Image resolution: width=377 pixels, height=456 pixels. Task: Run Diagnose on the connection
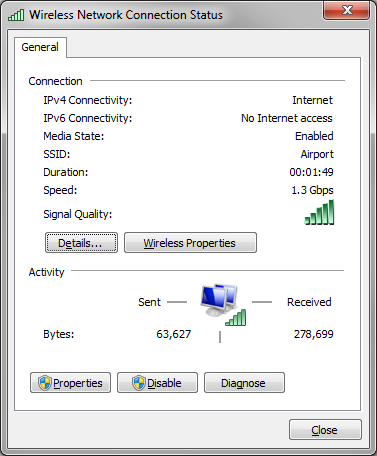[x=244, y=383]
